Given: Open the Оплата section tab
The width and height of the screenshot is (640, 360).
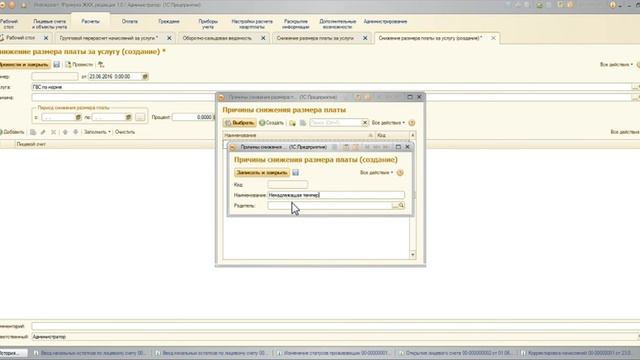Looking at the screenshot, I should 129,22.
